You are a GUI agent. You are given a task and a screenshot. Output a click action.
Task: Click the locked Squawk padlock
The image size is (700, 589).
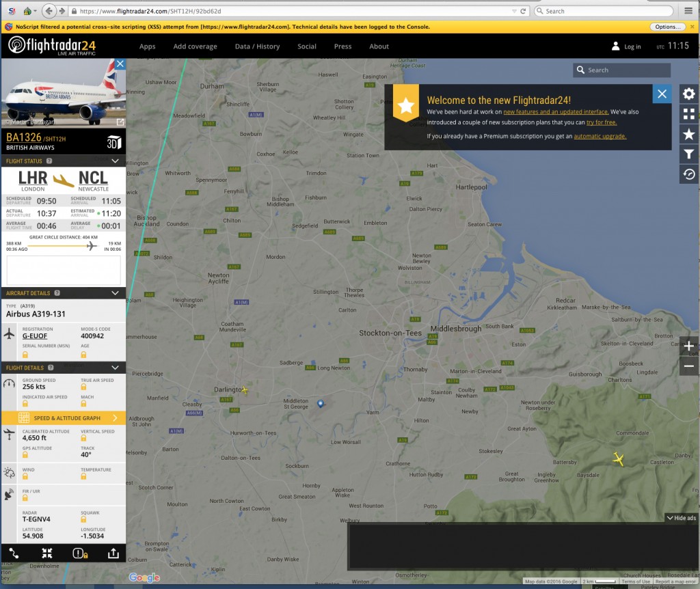coord(83,519)
